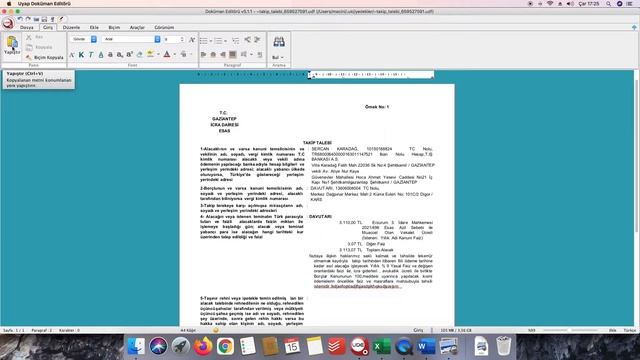Viewport: 640px width, 360px height.
Task: Launch Google Chrome from the Dock
Action: [x=225, y=347]
